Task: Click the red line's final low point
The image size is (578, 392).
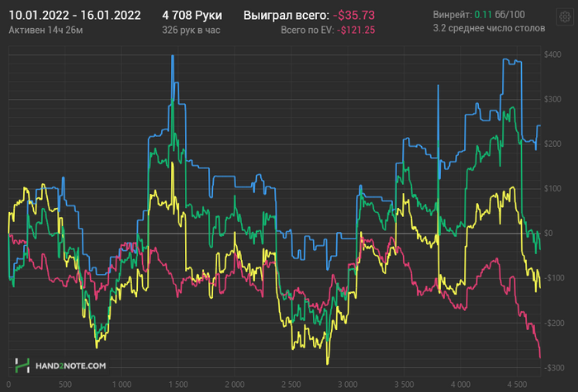Action: click(x=540, y=357)
